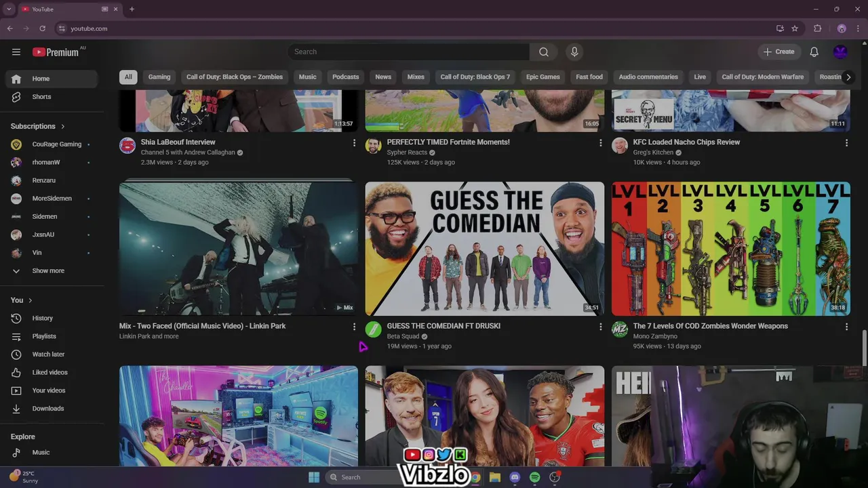
Task: Bookmark this page with the star
Action: click(795, 28)
